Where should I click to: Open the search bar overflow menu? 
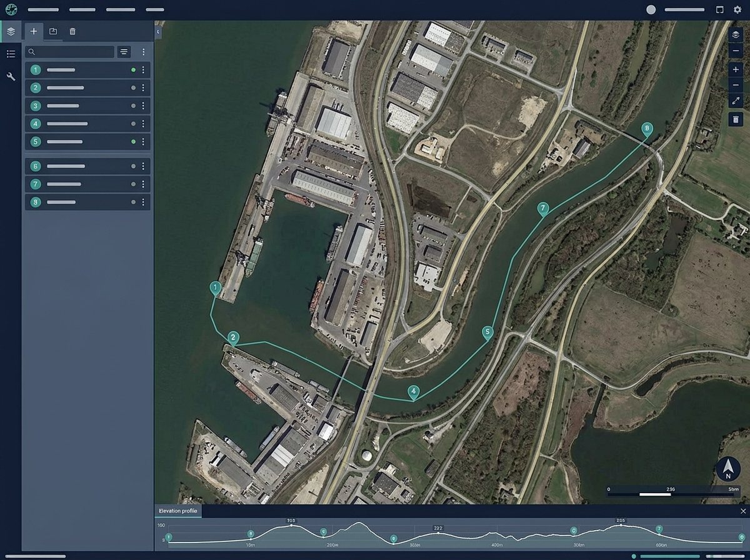pos(143,52)
